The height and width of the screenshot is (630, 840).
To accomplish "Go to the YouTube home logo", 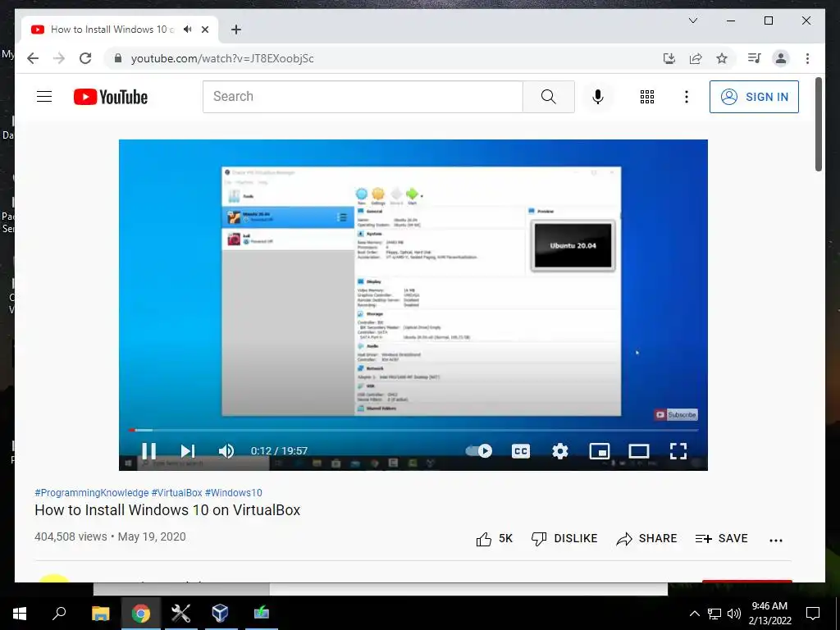I will pyautogui.click(x=111, y=97).
